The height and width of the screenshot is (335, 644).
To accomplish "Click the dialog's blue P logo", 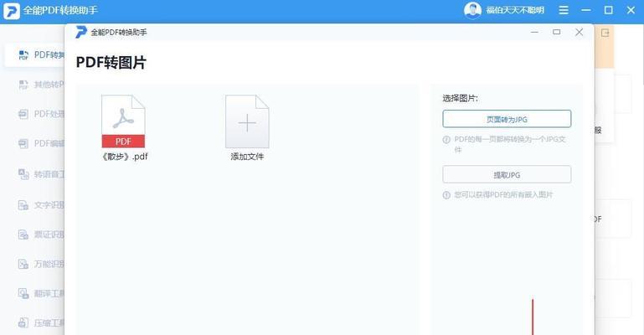I will coord(81,32).
